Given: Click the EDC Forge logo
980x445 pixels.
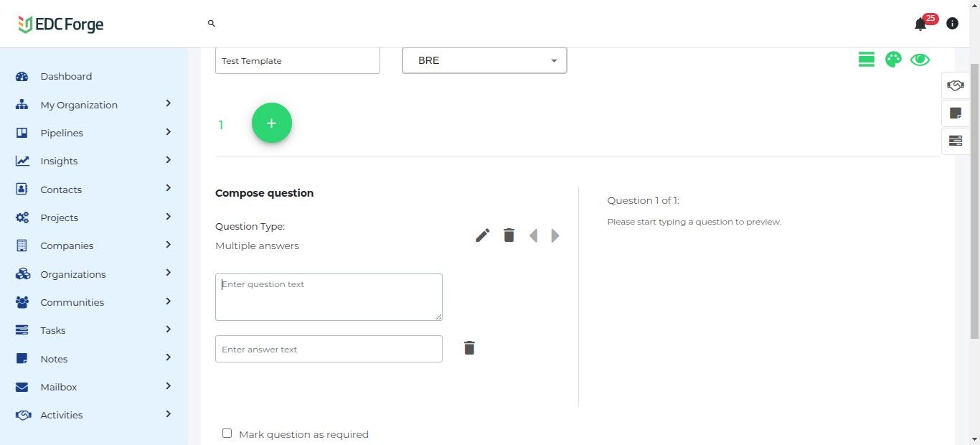Looking at the screenshot, I should [x=61, y=24].
